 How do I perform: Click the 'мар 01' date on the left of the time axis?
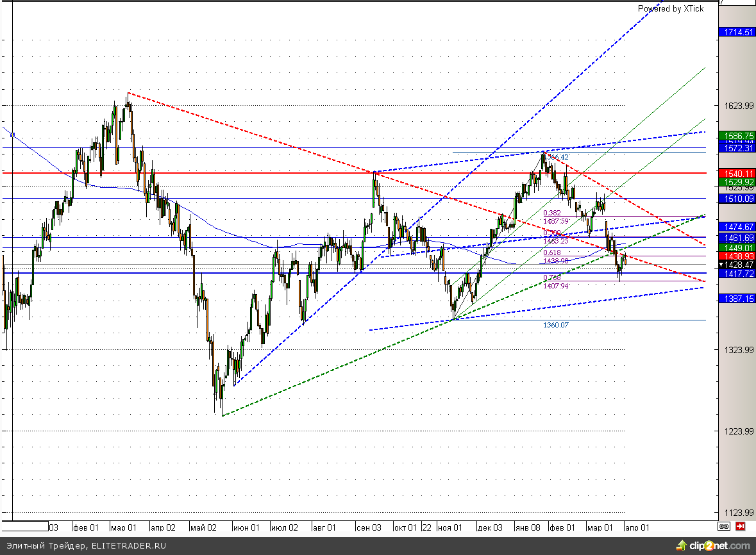pos(124,527)
